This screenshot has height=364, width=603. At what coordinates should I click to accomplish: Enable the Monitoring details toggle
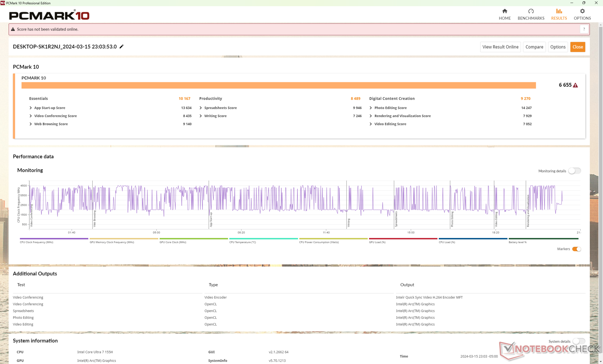click(x=574, y=171)
